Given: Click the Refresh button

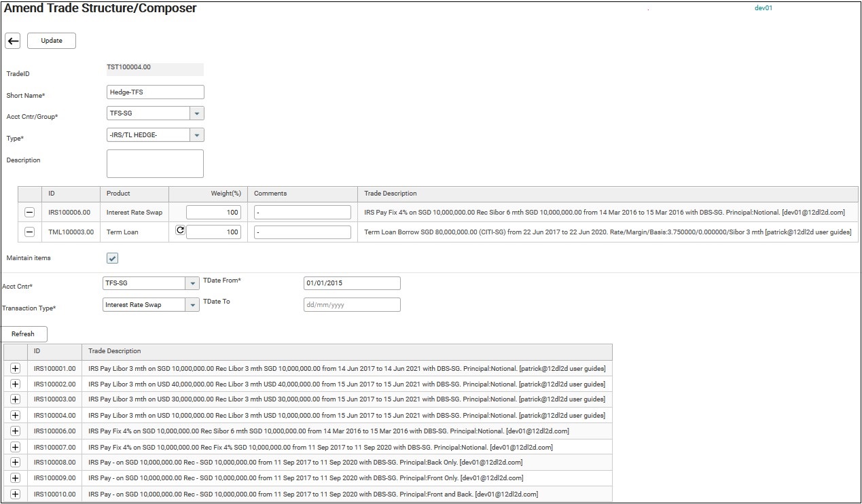Looking at the screenshot, I should pos(23,334).
